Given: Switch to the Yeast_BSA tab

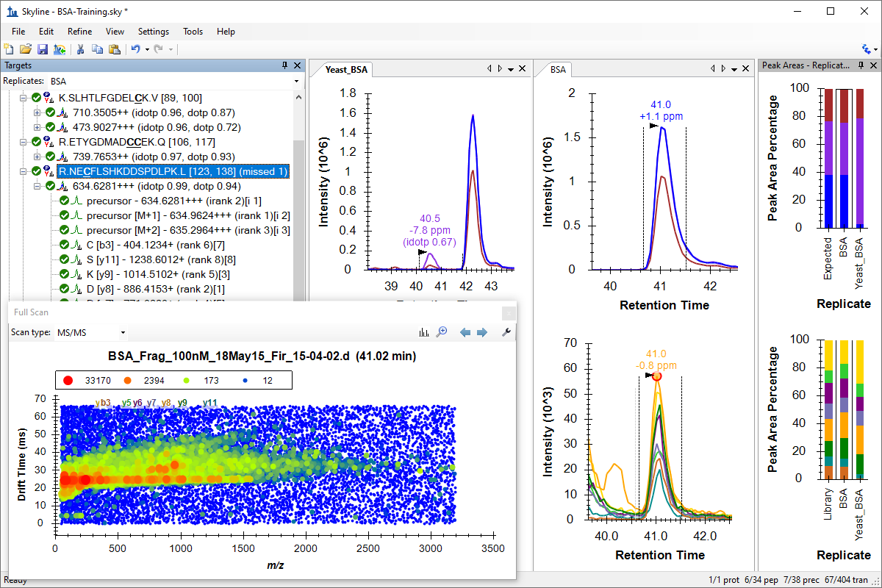Looking at the screenshot, I should click(348, 70).
